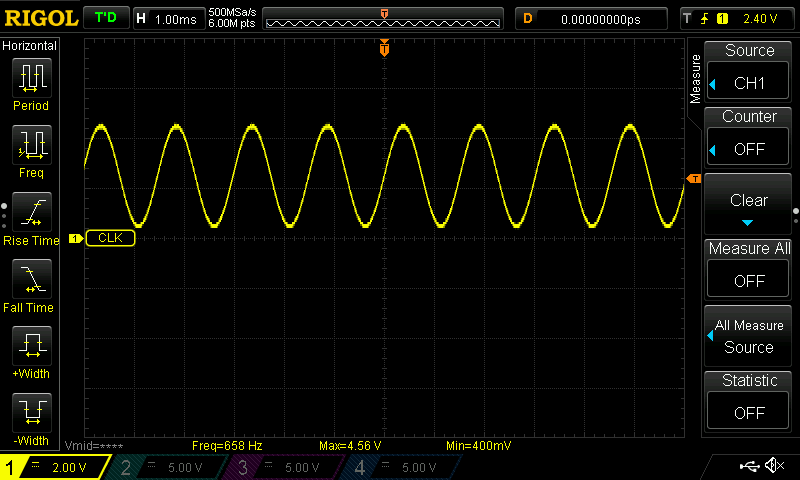Click the channel 1 ground level marker
This screenshot has width=800, height=480.
(x=76, y=238)
